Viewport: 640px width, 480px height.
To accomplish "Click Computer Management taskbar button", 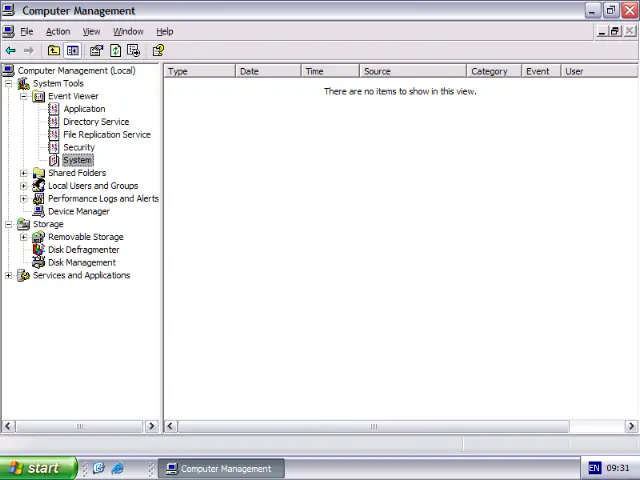I will pos(221,469).
